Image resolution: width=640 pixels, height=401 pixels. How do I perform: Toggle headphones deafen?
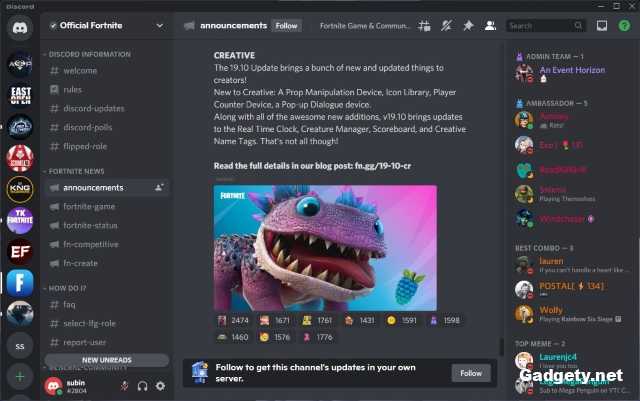point(143,386)
